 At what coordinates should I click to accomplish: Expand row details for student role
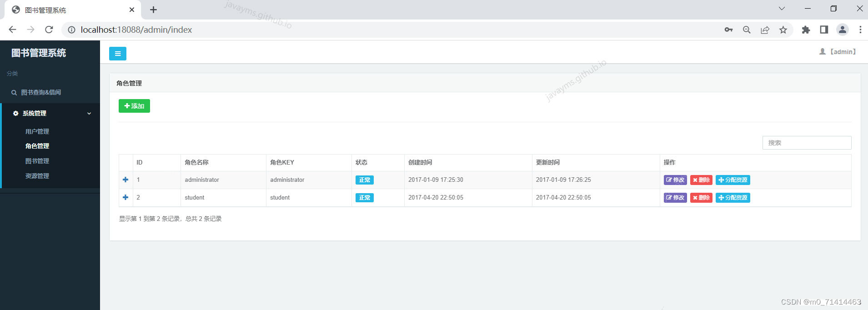click(x=125, y=197)
